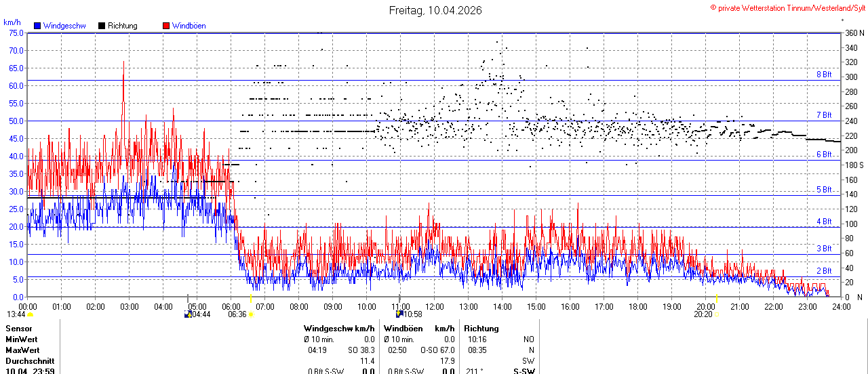Click the 50.0 value on the speed axis
The width and height of the screenshot is (868, 374).
pos(16,121)
